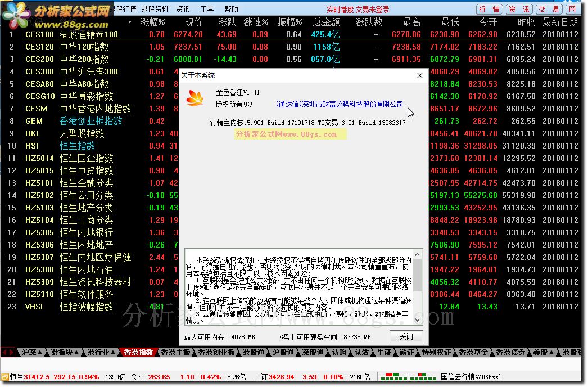This screenshot has height=387, width=588.
Task: Switch to the 特别权证 tab
Action: click(436, 353)
